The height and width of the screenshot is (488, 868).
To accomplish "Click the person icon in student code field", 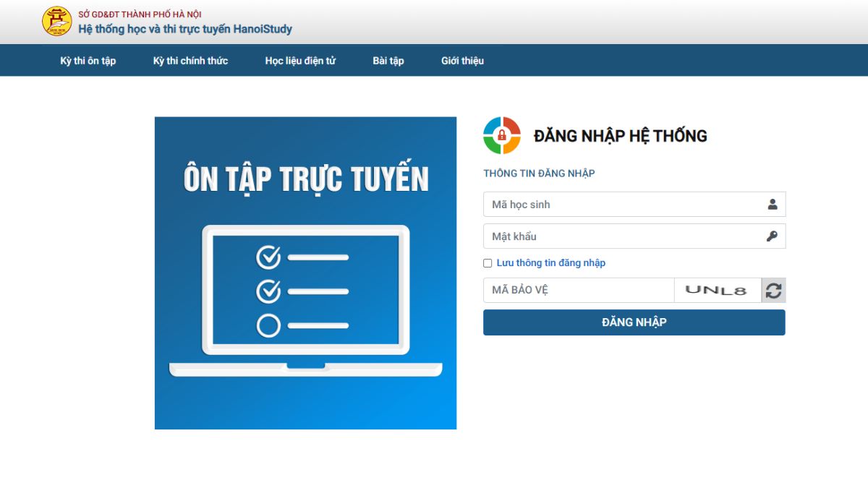I will pos(773,205).
